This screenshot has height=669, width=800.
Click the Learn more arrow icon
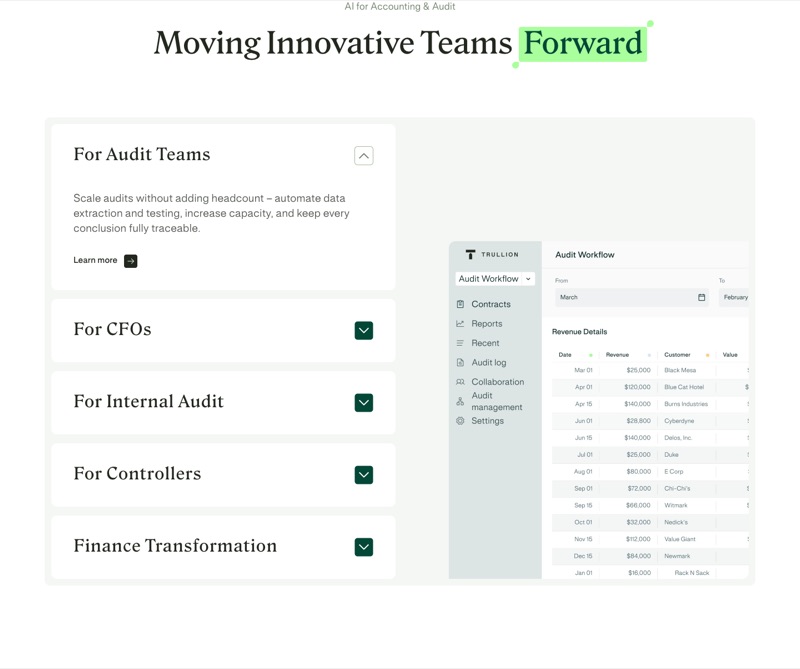click(131, 261)
